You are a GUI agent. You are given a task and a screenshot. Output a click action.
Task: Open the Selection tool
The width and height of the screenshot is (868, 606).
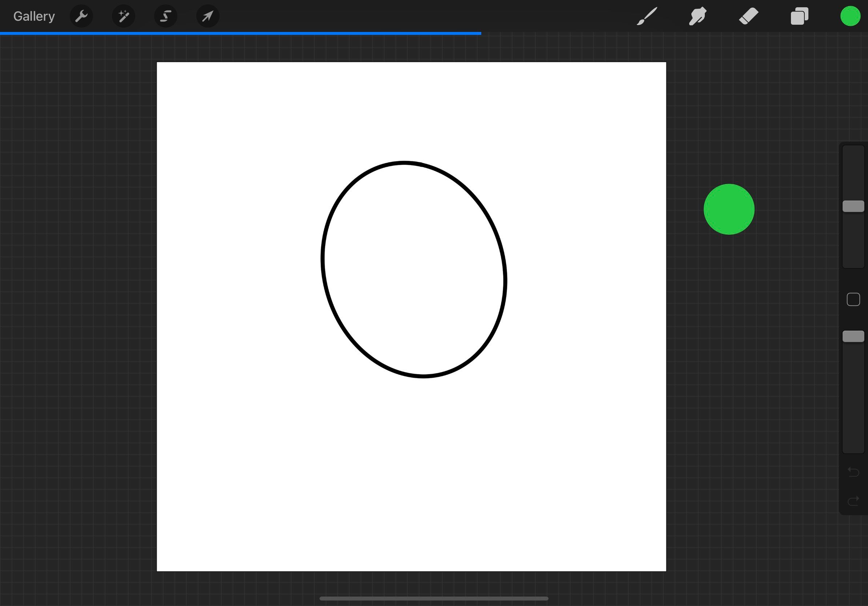[166, 16]
